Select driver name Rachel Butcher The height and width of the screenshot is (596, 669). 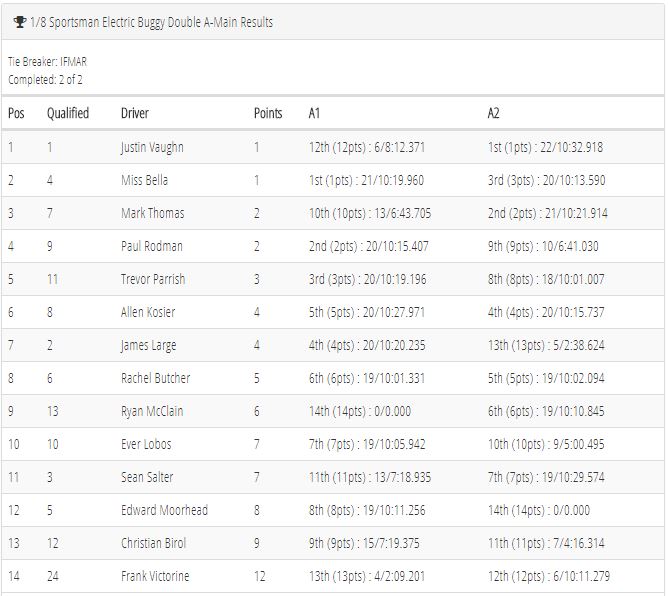coord(156,378)
